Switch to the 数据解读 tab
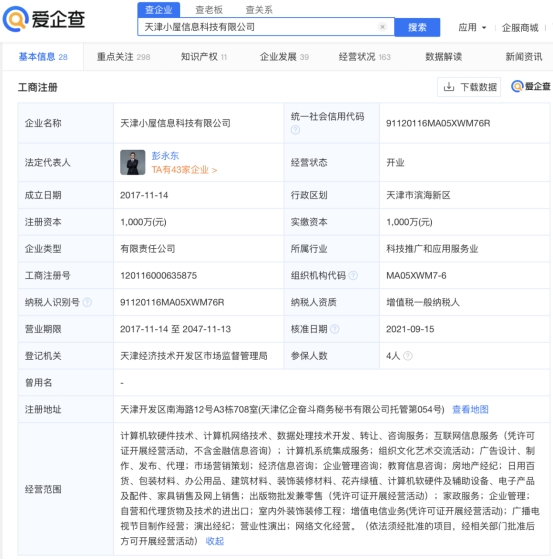Screen dimensions: 553x560 [x=443, y=56]
